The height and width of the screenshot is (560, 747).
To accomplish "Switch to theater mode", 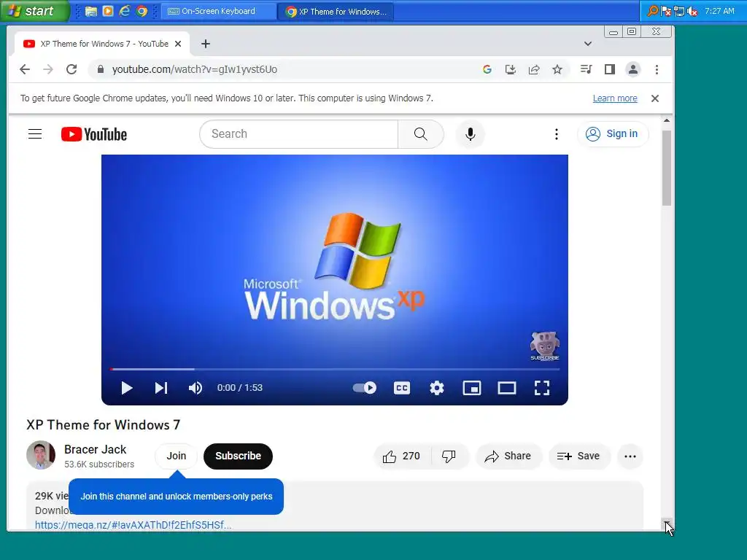I will point(507,388).
